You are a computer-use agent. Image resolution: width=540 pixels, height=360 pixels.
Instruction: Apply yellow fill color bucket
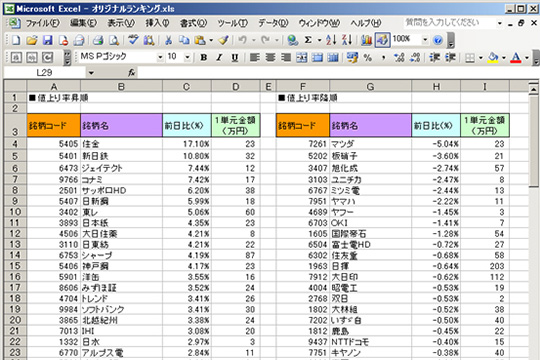(x=493, y=58)
